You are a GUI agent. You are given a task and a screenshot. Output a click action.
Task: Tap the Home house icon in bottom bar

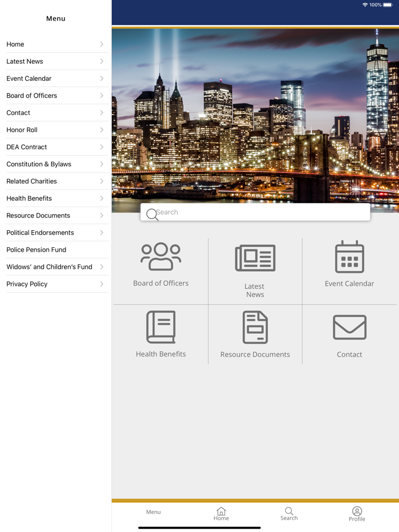tap(221, 511)
